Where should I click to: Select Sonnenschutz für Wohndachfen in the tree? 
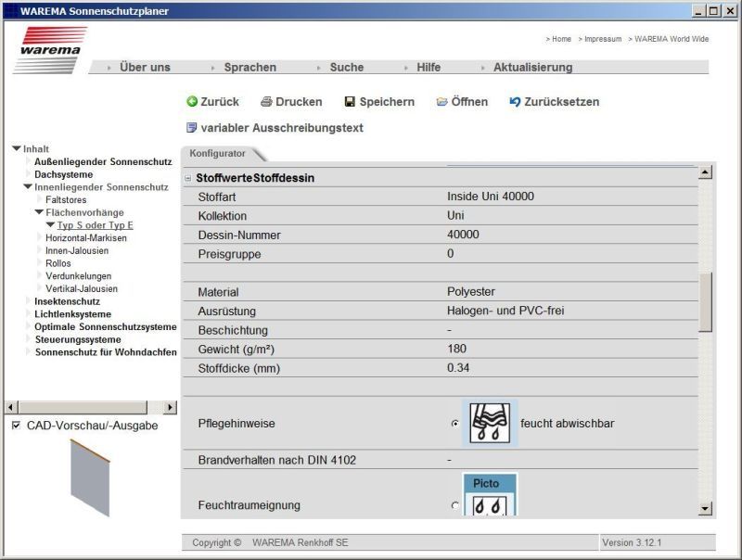coord(106,352)
